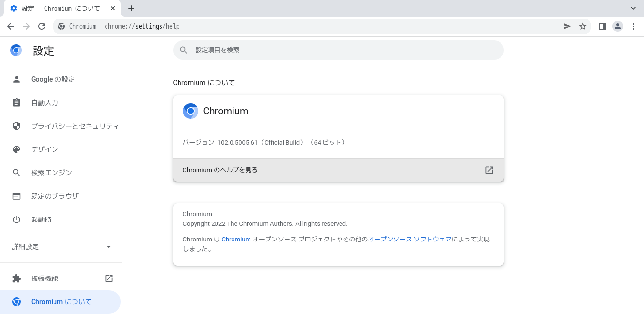Close the 設定 tab

point(113,8)
